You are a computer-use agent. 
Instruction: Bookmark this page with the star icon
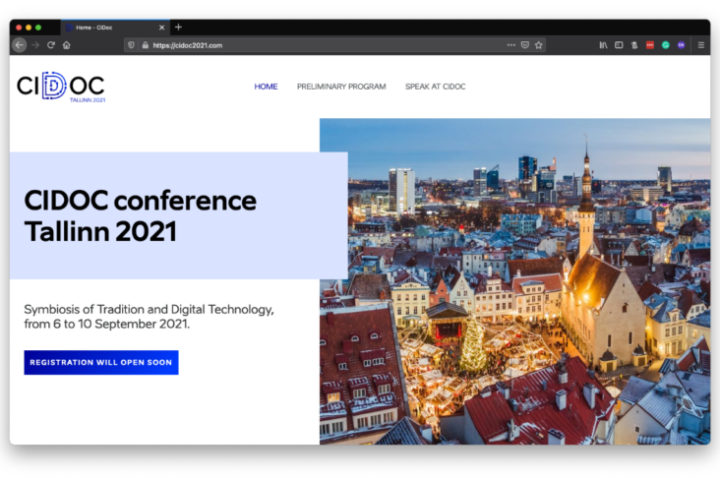tap(538, 45)
